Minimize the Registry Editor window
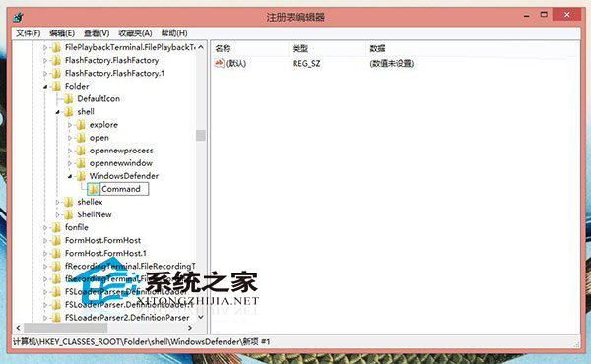Screen dimensions: 591x364 pyautogui.click(x=527, y=16)
